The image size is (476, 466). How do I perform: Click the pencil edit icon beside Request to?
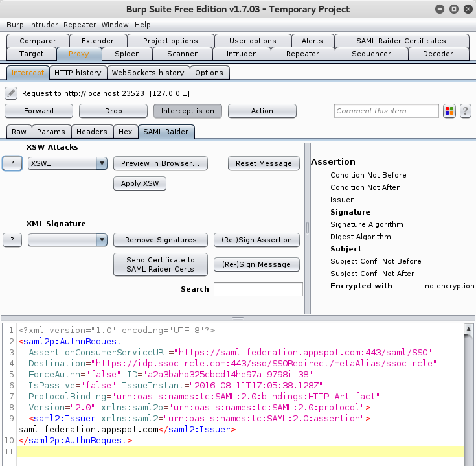tap(11, 93)
